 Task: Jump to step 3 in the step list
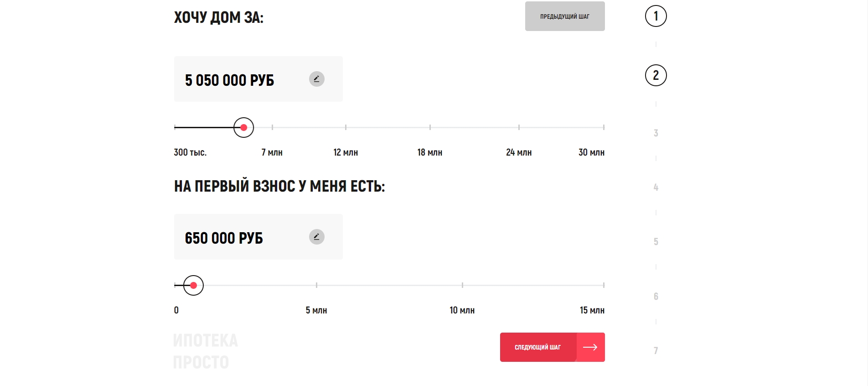tap(656, 133)
